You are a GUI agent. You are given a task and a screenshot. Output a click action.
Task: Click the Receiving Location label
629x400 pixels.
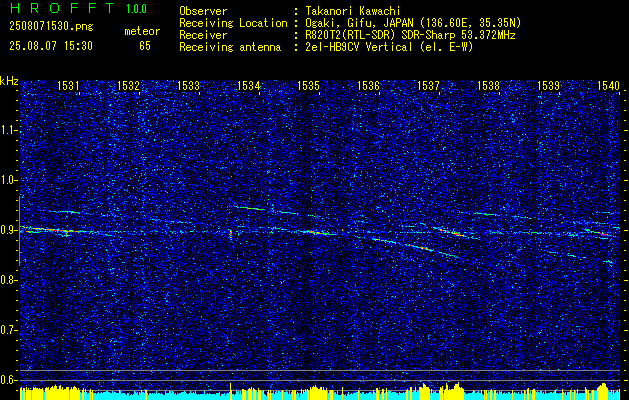pyautogui.click(x=233, y=23)
